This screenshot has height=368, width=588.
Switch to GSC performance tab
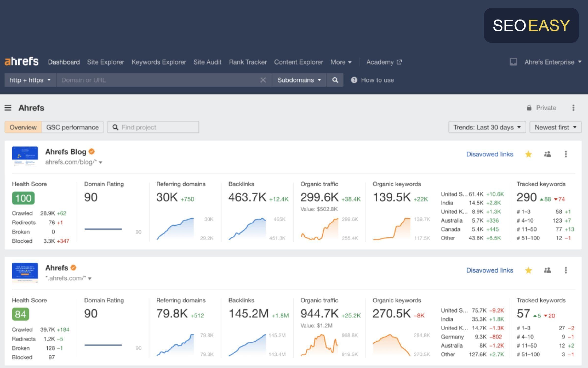[x=73, y=127]
